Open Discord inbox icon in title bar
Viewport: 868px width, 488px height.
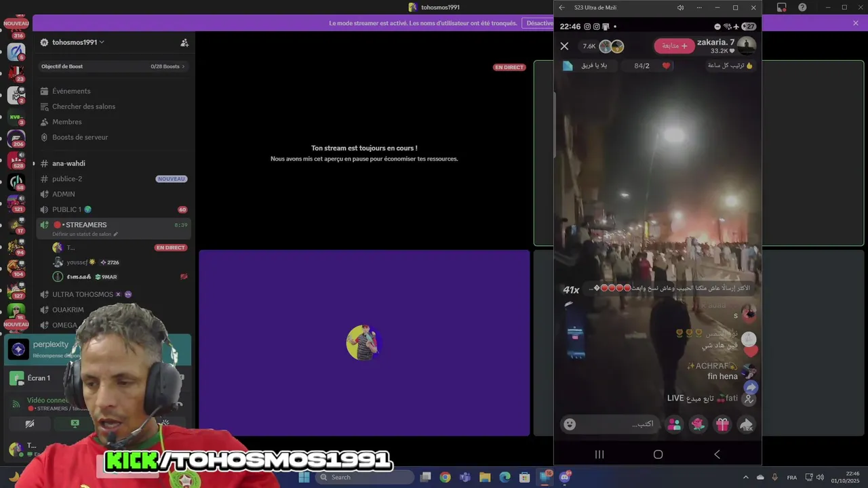tap(782, 7)
